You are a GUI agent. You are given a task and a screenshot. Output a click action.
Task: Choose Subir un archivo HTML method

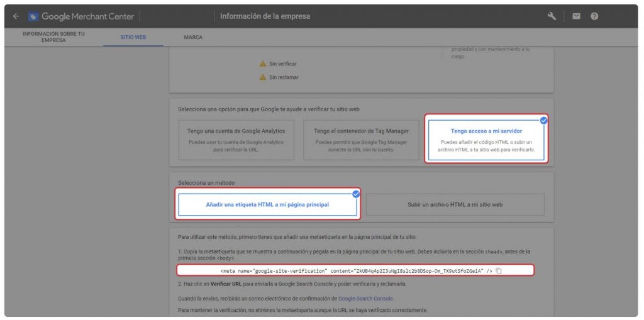(455, 204)
